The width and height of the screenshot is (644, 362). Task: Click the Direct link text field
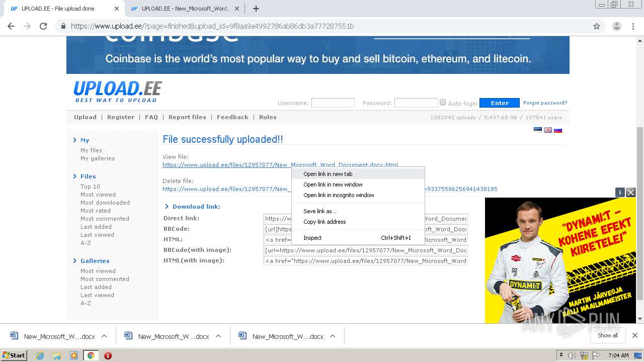point(366,218)
